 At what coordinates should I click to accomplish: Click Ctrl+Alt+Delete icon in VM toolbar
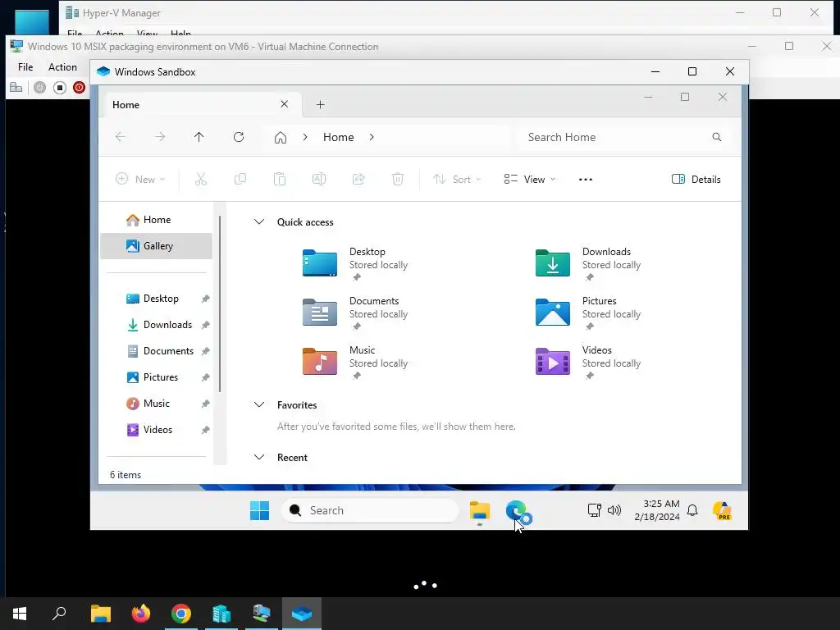pyautogui.click(x=16, y=87)
